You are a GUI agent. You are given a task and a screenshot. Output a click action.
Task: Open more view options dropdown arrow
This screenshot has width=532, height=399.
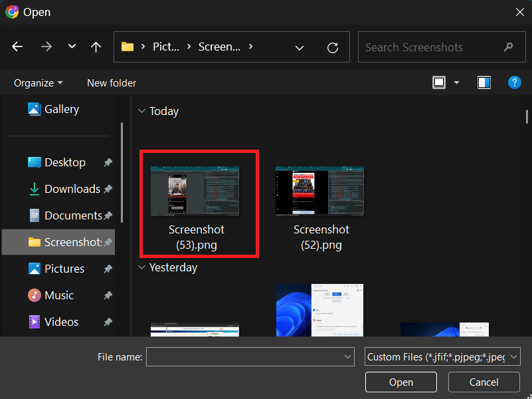click(457, 82)
